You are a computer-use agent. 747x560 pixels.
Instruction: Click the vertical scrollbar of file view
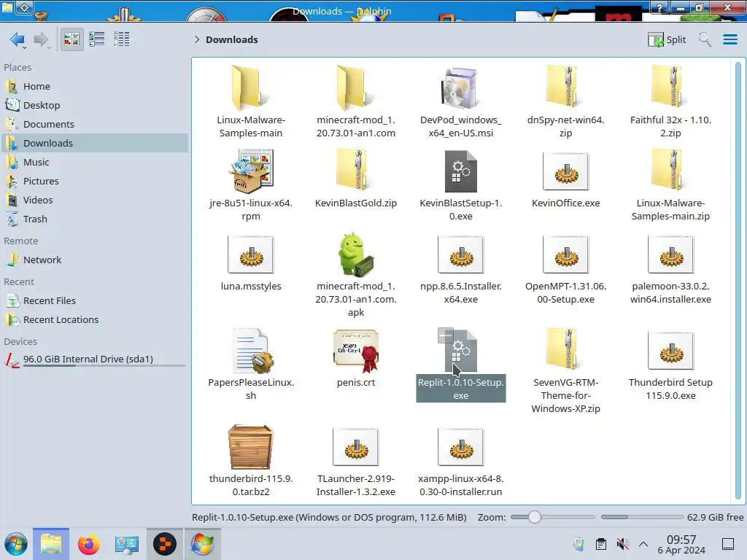738,281
